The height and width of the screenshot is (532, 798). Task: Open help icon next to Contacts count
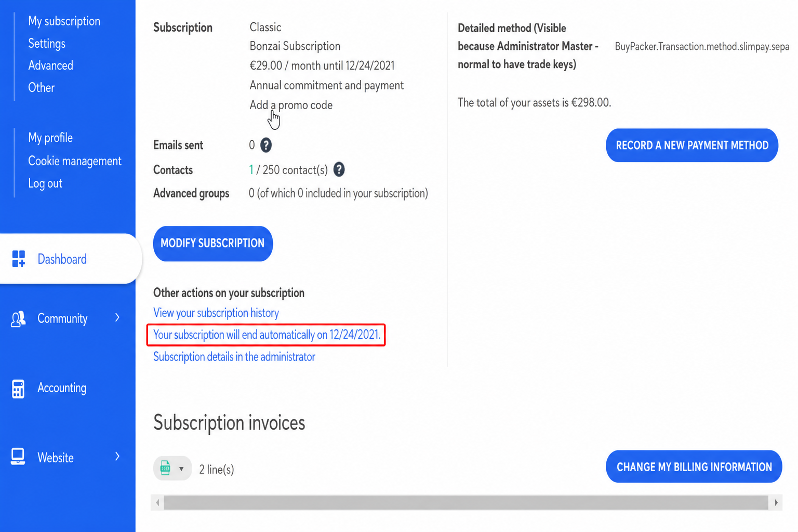339,169
